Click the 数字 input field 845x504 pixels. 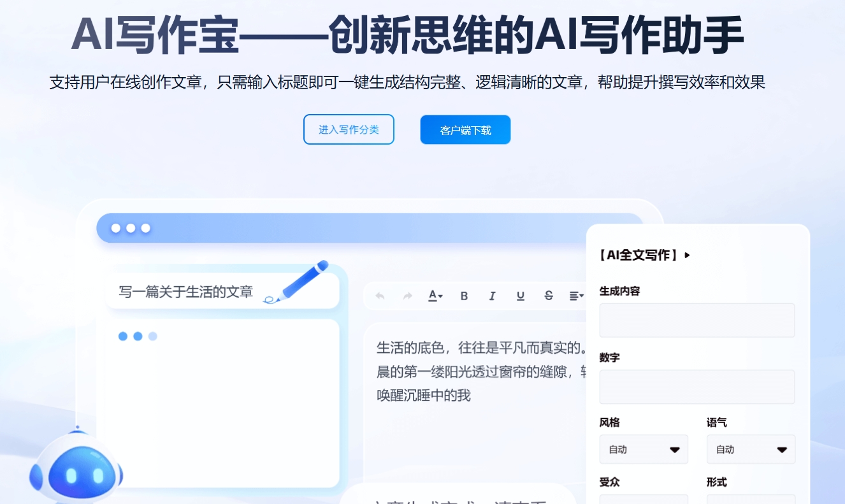[x=697, y=387]
